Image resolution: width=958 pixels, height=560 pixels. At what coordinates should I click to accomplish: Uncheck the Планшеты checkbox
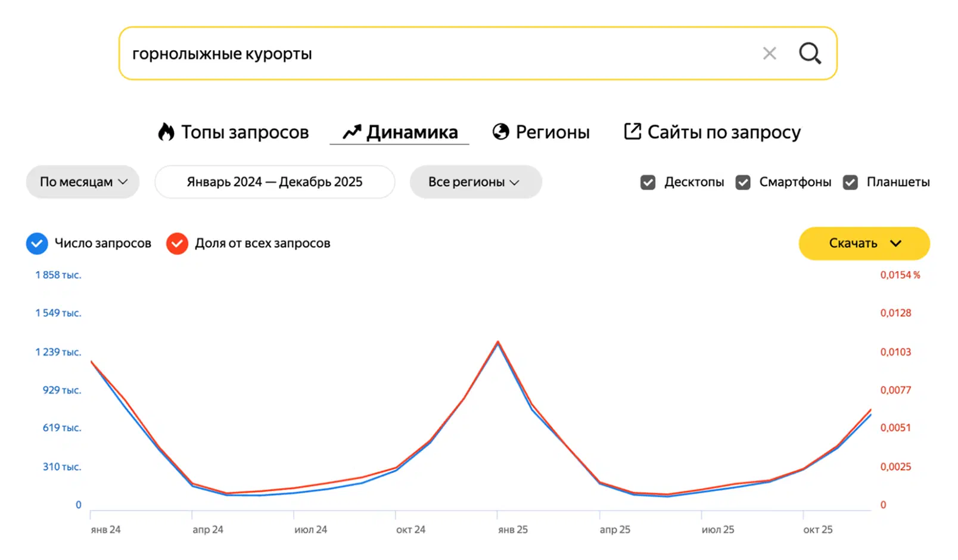(850, 182)
